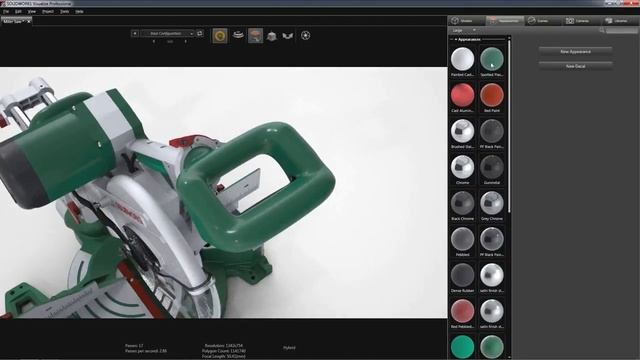
Task: Open the Large thumbnail size dropdown
Action: [464, 30]
